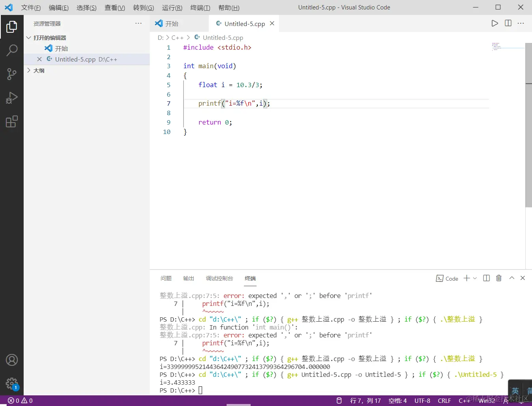The height and width of the screenshot is (406, 532).
Task: Open the Terminal (终端) menu
Action: [200, 7]
